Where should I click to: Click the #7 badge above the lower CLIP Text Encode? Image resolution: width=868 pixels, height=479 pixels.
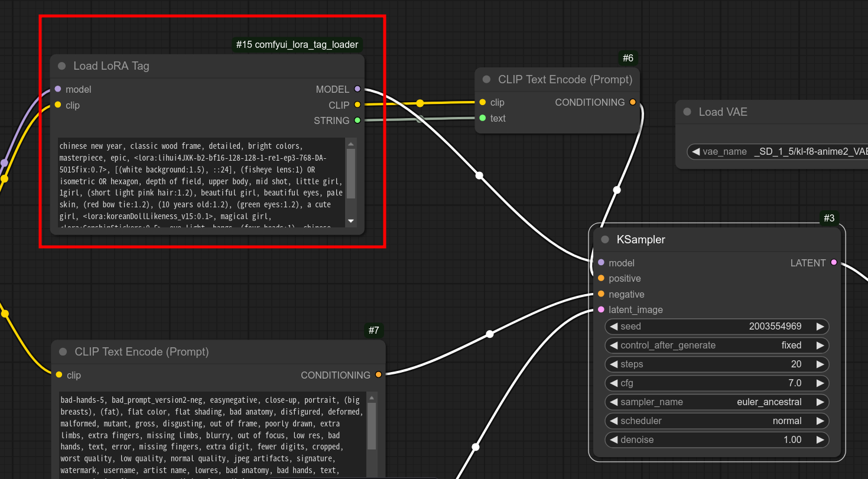click(x=374, y=330)
